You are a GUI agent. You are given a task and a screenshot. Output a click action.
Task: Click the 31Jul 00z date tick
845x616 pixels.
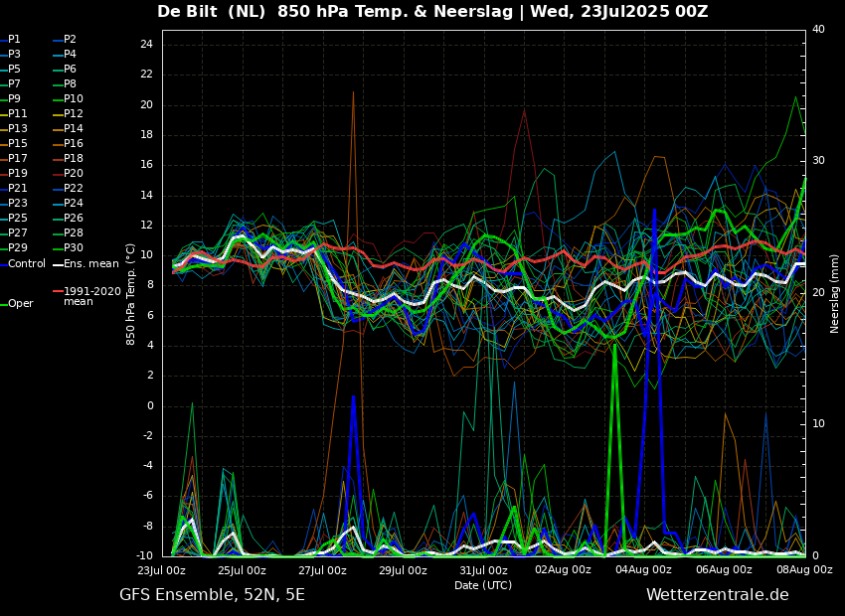(483, 570)
